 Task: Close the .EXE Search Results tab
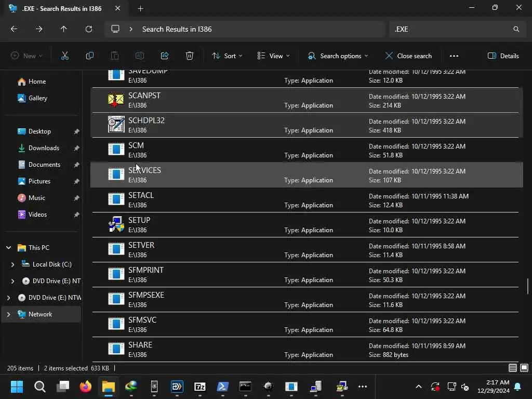point(117,8)
